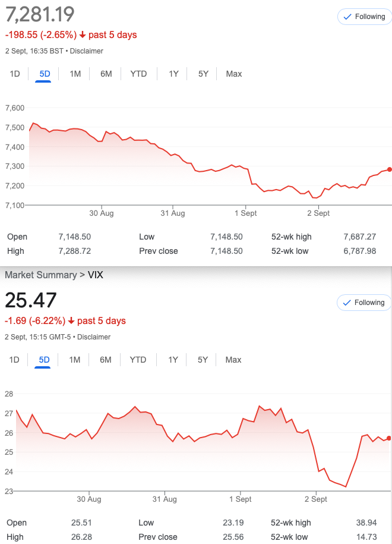This screenshot has height=544, width=392.
Task: Show 1Y range on top chart
Action: (173, 74)
